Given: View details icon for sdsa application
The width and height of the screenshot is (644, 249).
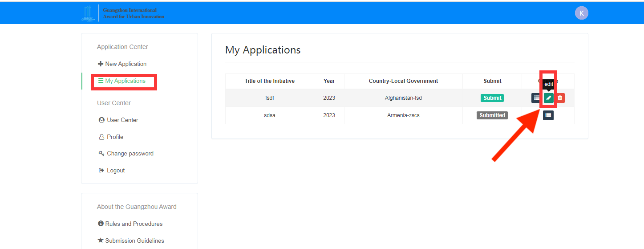Looking at the screenshot, I should tap(548, 115).
